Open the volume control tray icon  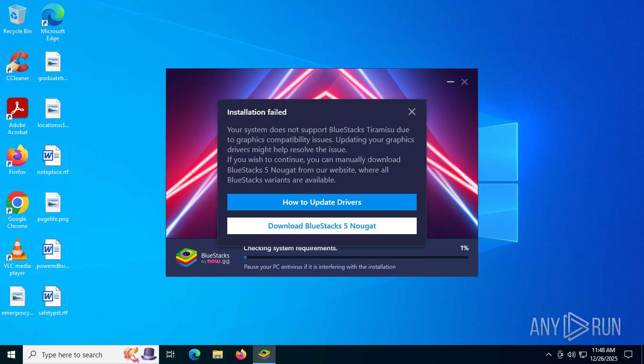click(x=572, y=355)
